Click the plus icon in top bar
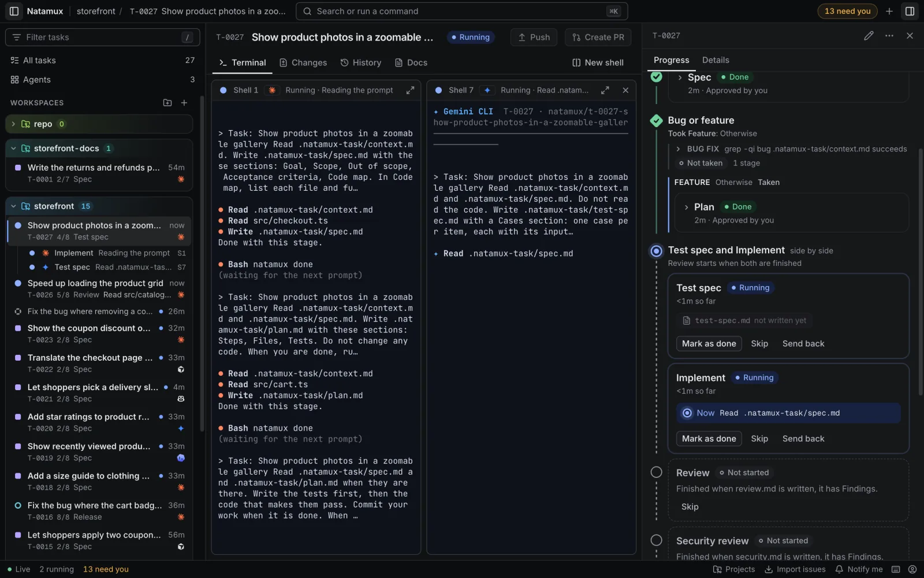This screenshot has width=924, height=578. coord(889,11)
